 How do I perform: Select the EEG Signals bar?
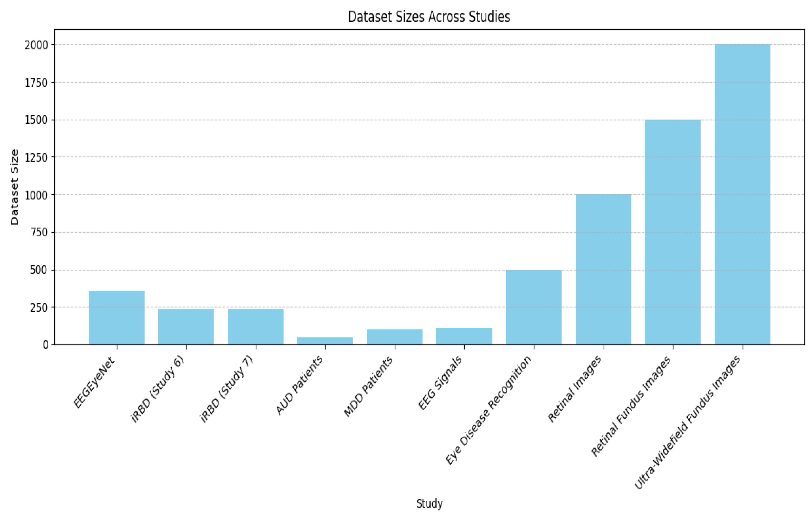coord(464,336)
